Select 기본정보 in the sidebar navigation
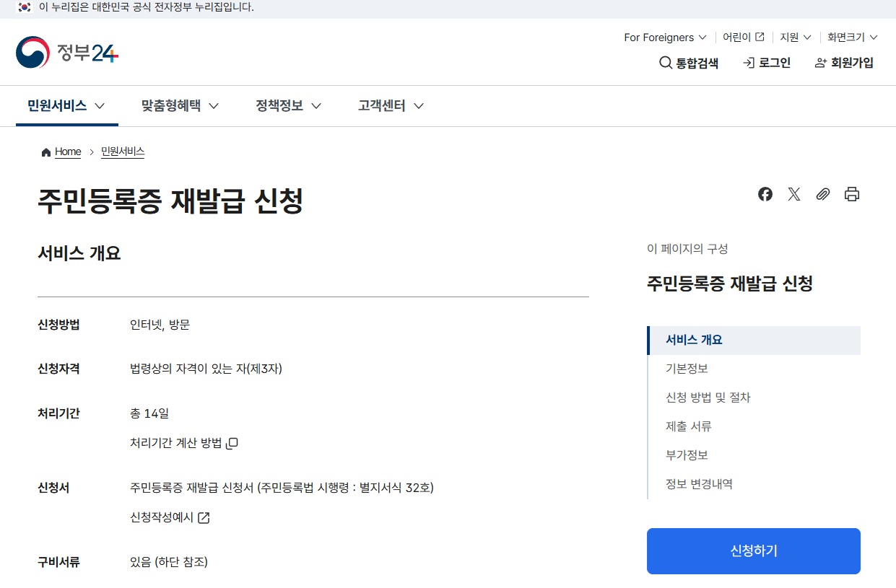The width and height of the screenshot is (896, 588). 685,368
